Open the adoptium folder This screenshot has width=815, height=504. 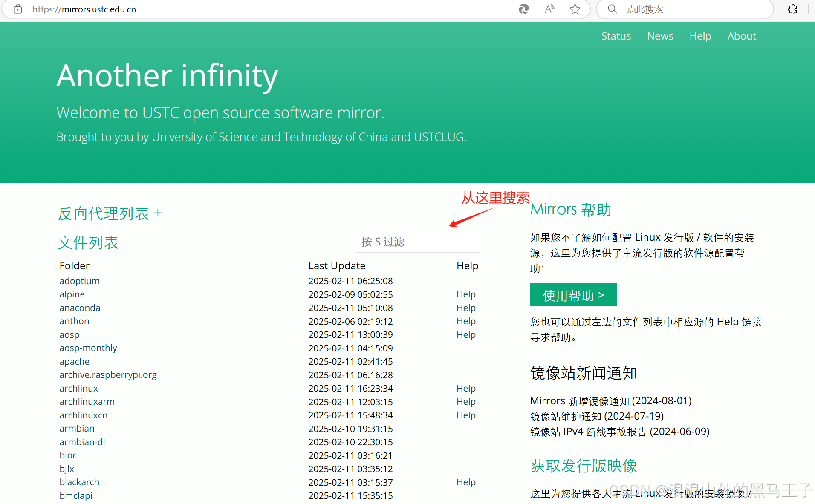(x=80, y=281)
